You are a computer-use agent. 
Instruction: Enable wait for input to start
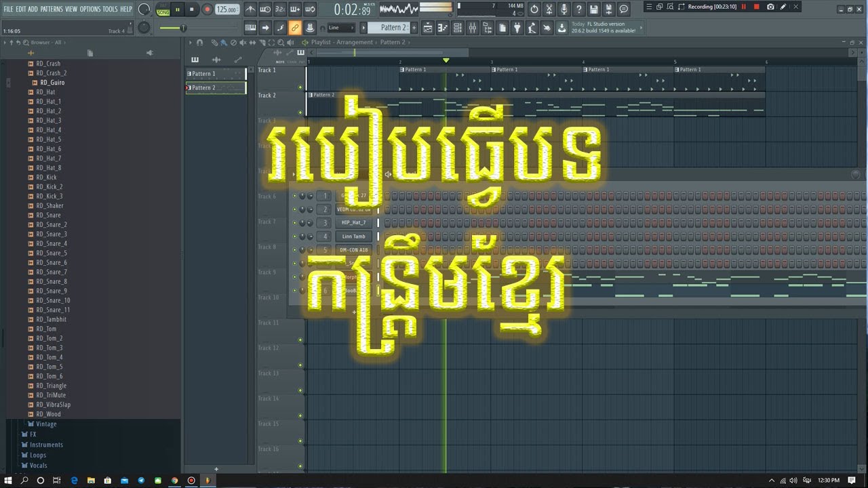point(265,9)
